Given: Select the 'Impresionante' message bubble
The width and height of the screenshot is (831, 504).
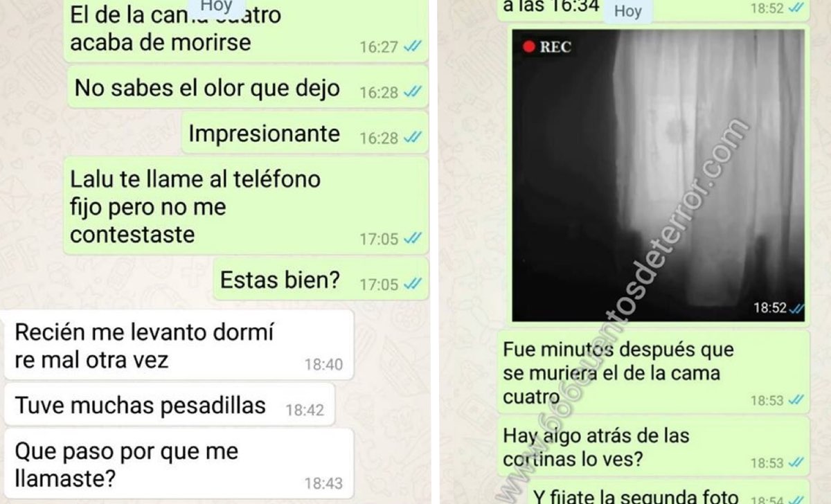Looking at the screenshot, I should [x=305, y=134].
